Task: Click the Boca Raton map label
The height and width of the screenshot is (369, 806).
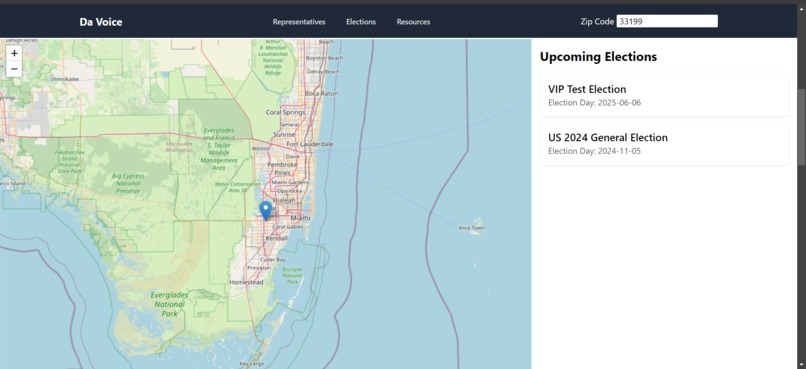Action: pyautogui.click(x=321, y=94)
